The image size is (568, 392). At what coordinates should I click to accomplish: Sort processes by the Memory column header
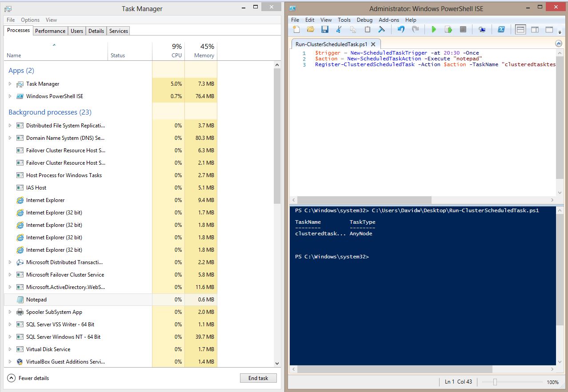tap(201, 51)
